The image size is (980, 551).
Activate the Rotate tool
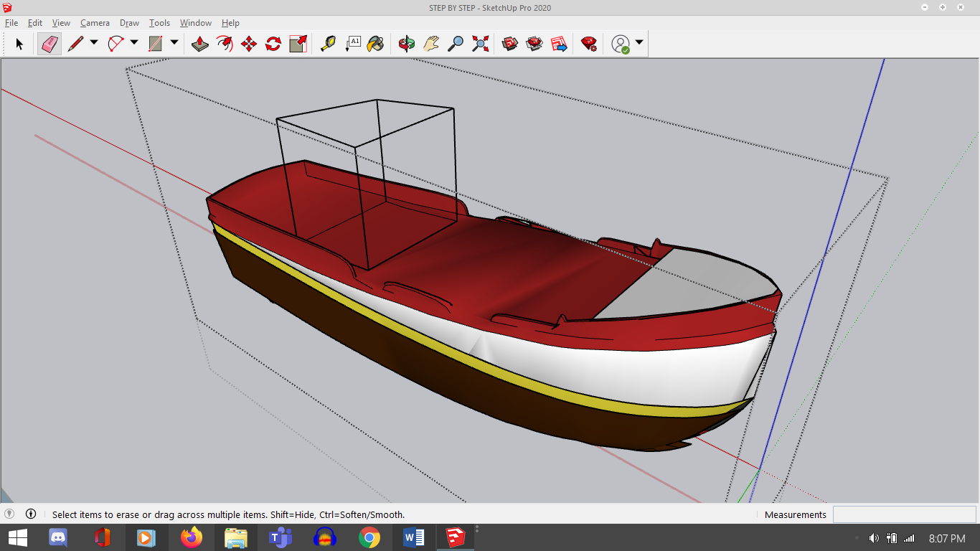tap(273, 44)
